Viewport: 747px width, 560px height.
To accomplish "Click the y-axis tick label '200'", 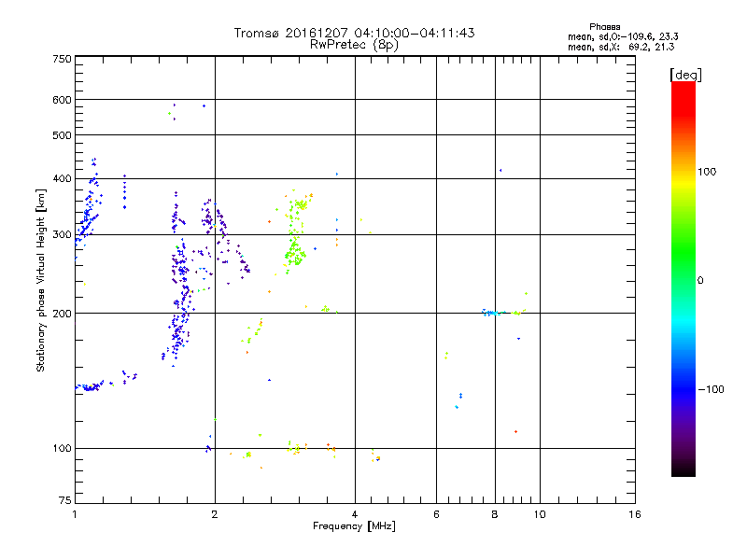I will click(62, 314).
